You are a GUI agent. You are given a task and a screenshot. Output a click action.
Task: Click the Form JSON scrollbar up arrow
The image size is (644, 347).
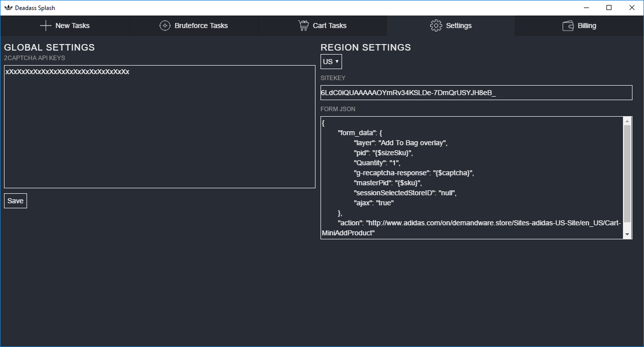(627, 121)
